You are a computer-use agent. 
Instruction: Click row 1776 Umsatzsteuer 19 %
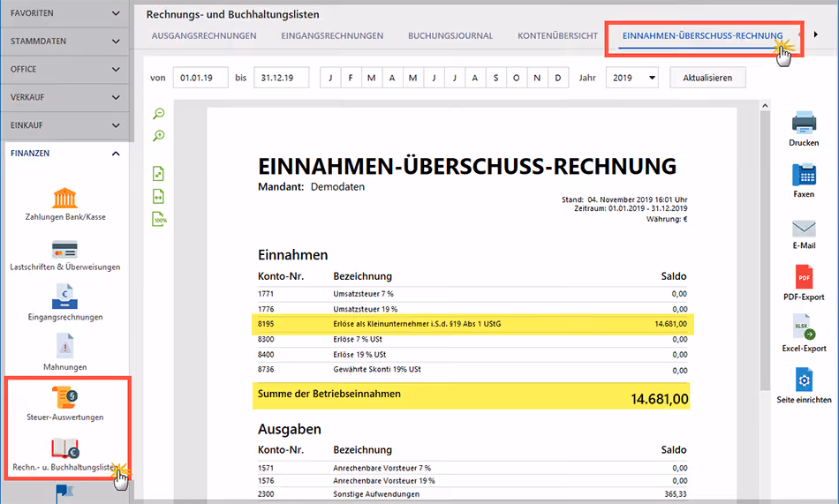[x=472, y=309]
